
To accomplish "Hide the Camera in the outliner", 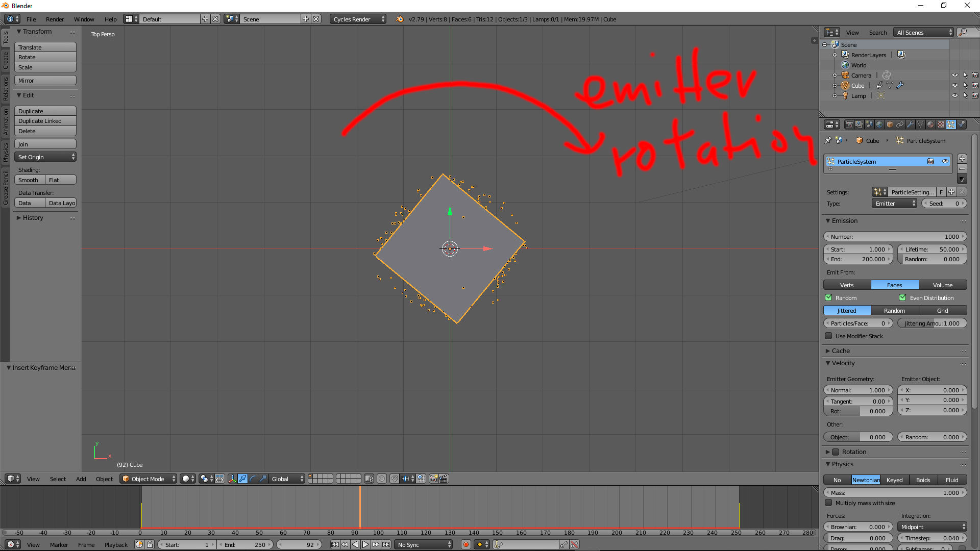I will click(955, 75).
